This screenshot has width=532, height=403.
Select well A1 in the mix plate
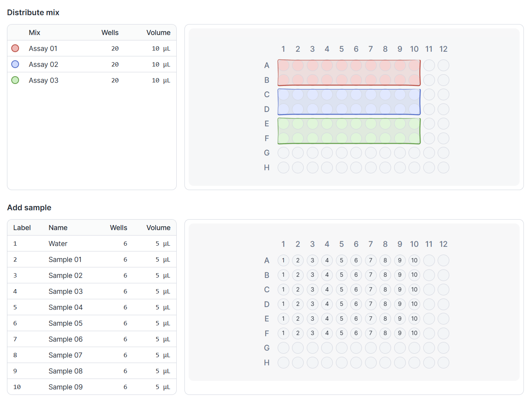click(283, 65)
